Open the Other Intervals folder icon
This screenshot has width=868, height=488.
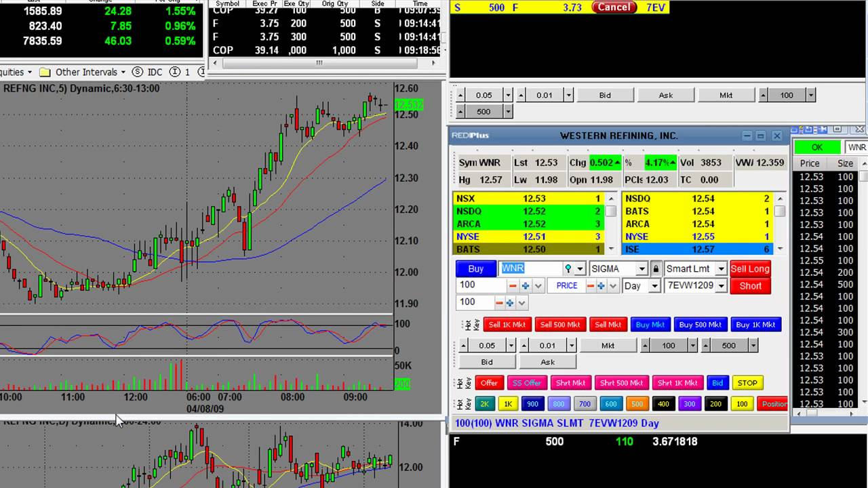[45, 72]
